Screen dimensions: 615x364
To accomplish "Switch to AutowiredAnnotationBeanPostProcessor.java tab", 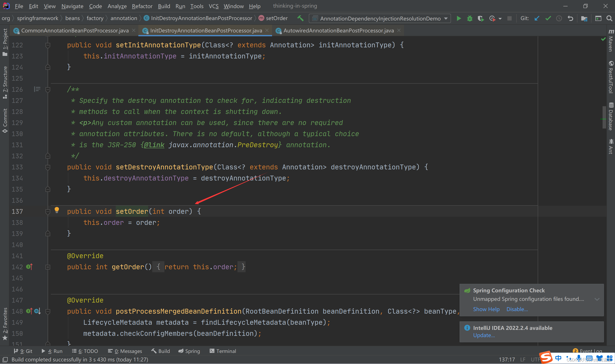I will coord(338,31).
